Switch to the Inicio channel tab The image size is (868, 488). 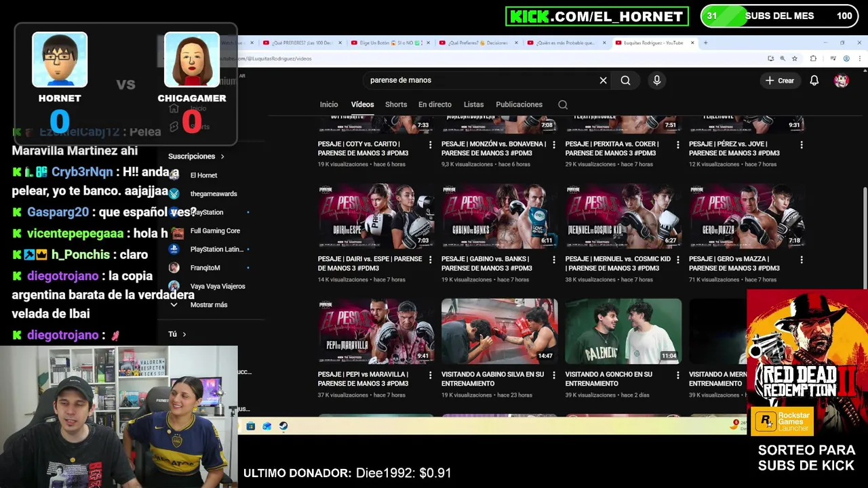tap(329, 104)
